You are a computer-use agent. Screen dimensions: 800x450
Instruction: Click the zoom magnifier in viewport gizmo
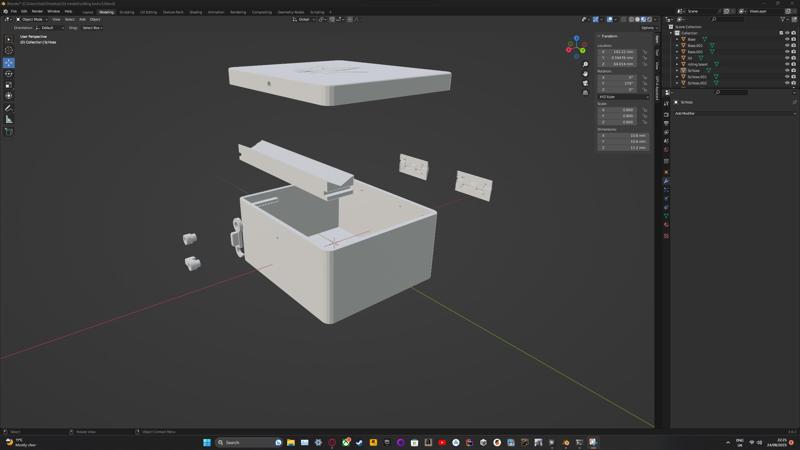click(x=585, y=65)
